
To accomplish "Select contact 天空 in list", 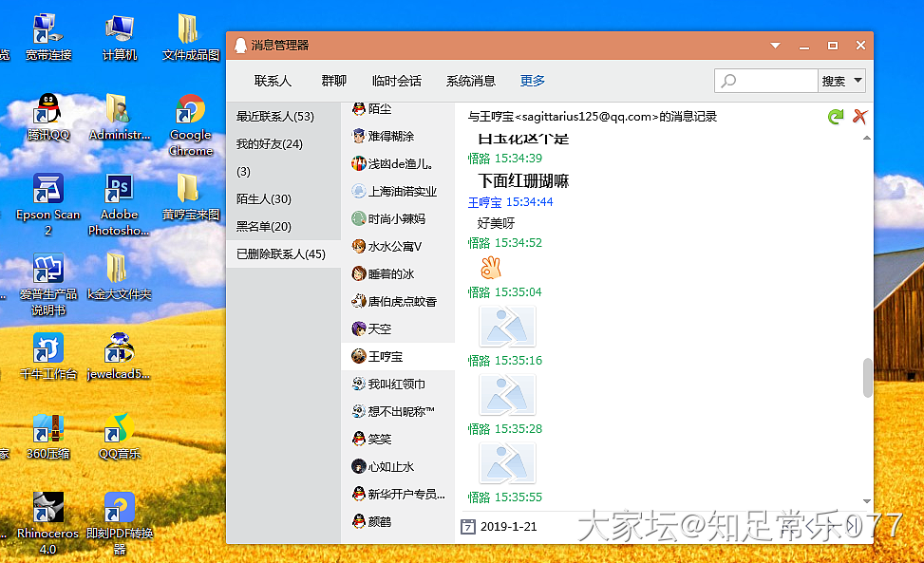I will [x=379, y=328].
